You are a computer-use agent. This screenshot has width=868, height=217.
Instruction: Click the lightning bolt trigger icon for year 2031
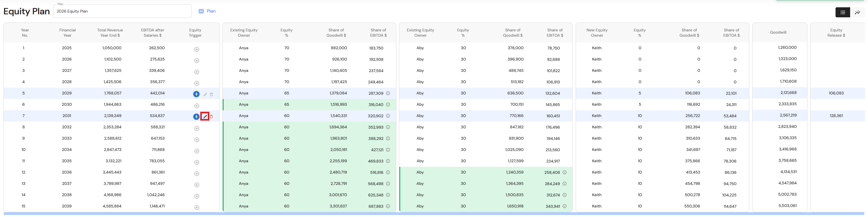(196, 116)
